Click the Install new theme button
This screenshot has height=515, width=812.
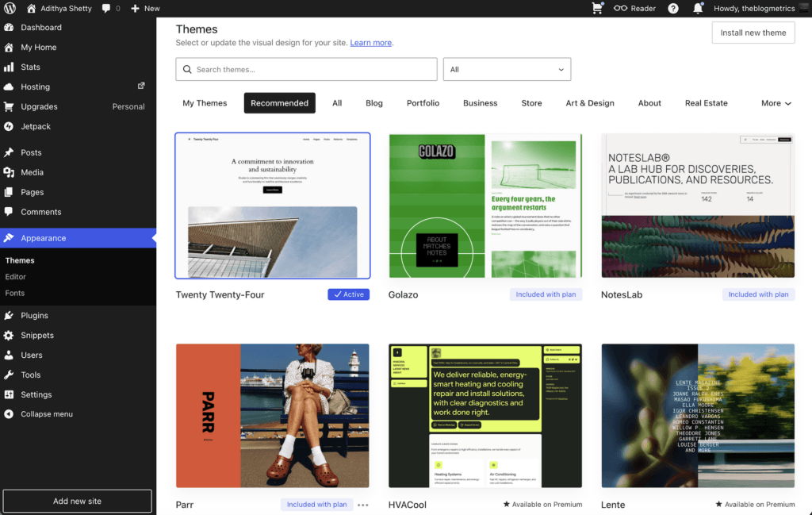pyautogui.click(x=753, y=33)
